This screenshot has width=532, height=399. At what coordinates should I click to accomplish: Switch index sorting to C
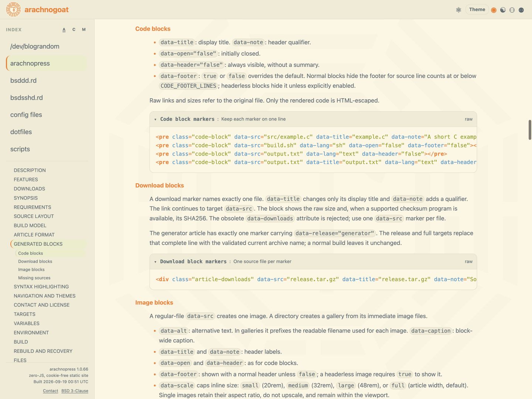point(74,30)
